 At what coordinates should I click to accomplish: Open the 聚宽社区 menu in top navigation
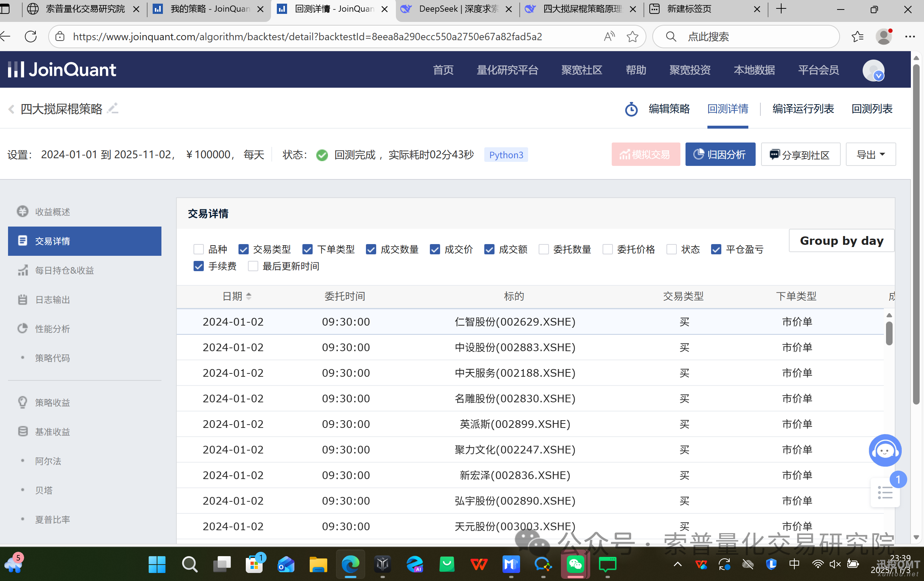click(x=581, y=70)
